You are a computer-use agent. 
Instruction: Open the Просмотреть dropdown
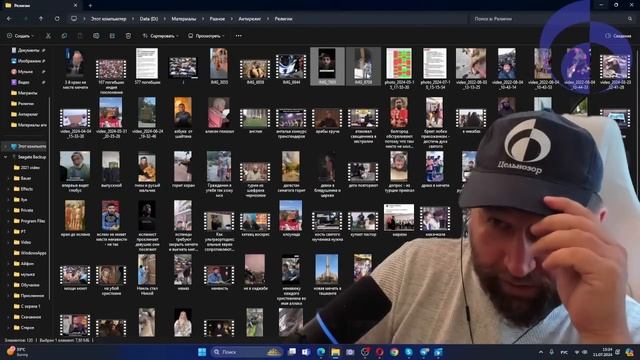point(206,36)
